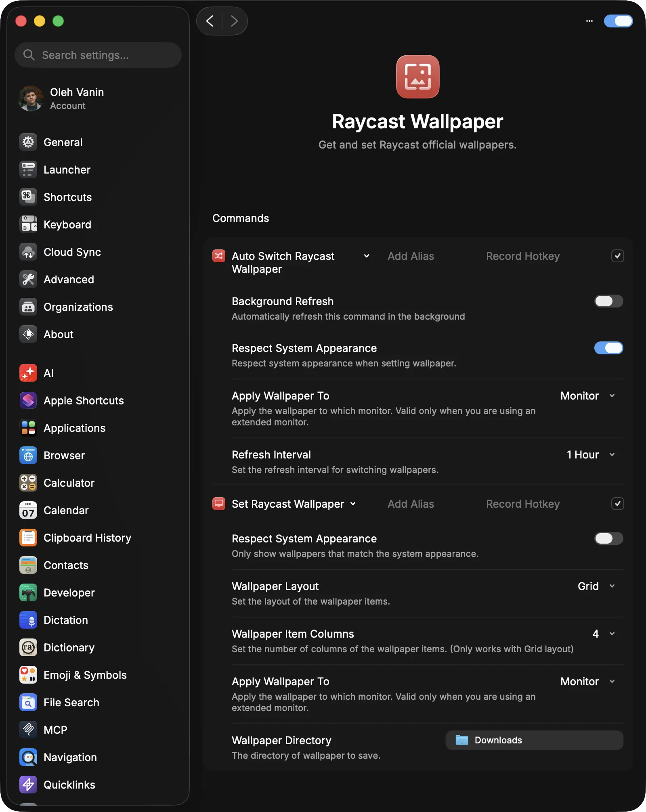Click the Set Raycast Wallpaper monitor icon

point(219,504)
